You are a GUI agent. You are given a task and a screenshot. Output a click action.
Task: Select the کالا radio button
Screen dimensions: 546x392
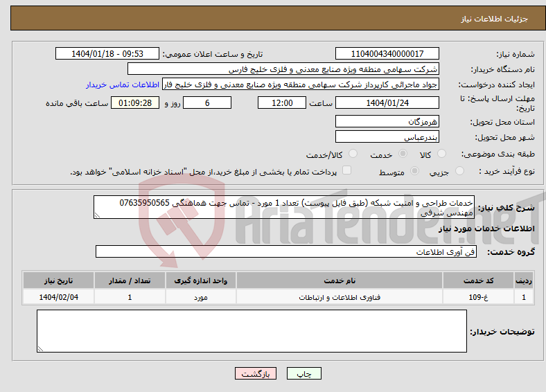441,154
